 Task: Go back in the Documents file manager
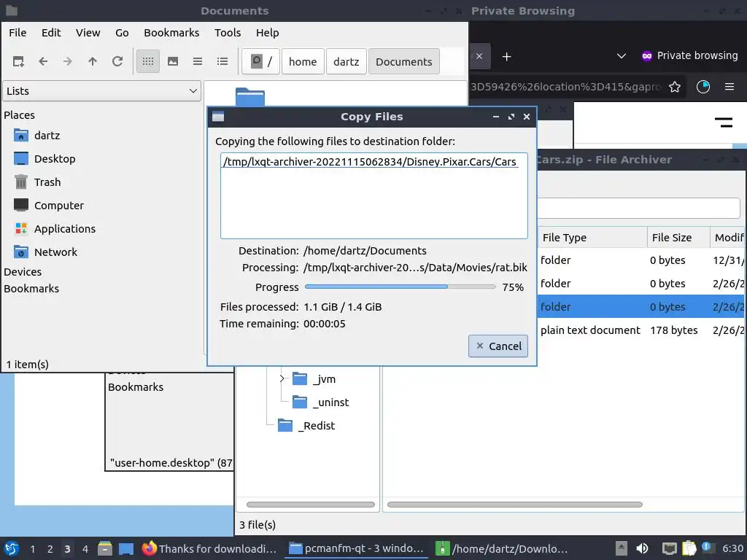tap(43, 61)
